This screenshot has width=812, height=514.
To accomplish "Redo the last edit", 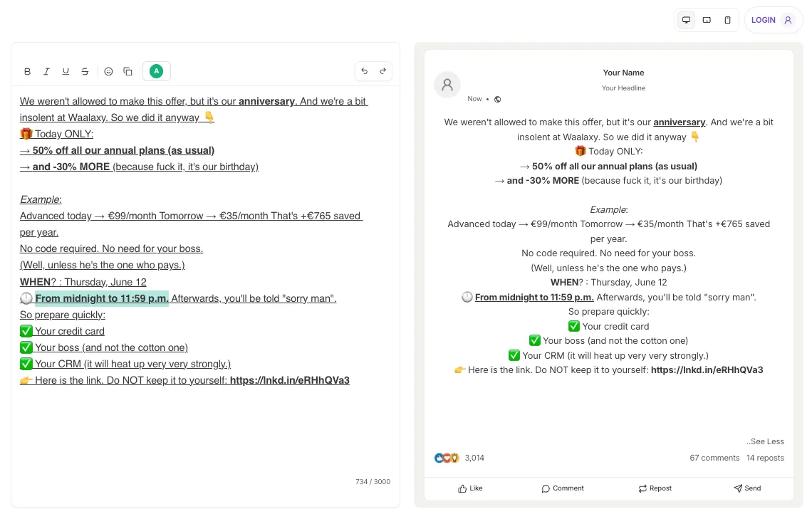I will (x=382, y=71).
